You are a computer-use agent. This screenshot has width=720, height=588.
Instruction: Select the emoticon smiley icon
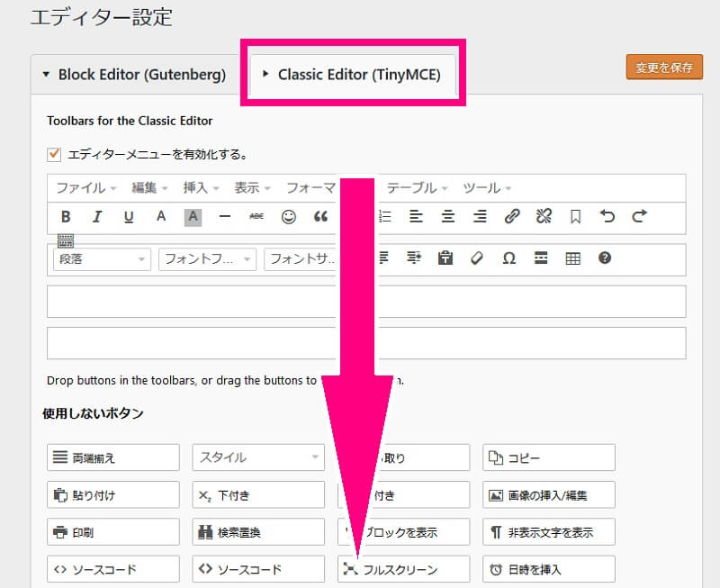[289, 217]
